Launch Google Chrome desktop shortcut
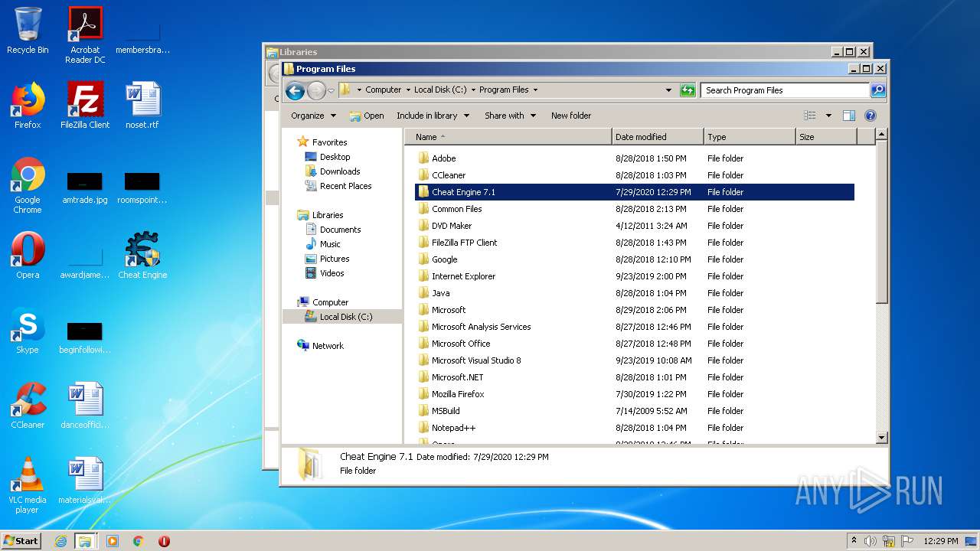Image resolution: width=980 pixels, height=551 pixels. point(28,186)
